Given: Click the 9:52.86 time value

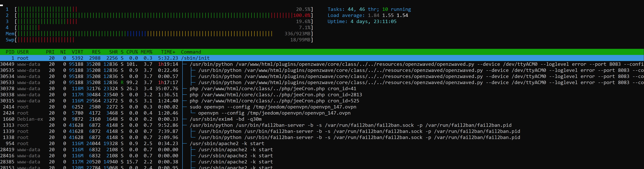Looking at the screenshot, I should point(168,125).
